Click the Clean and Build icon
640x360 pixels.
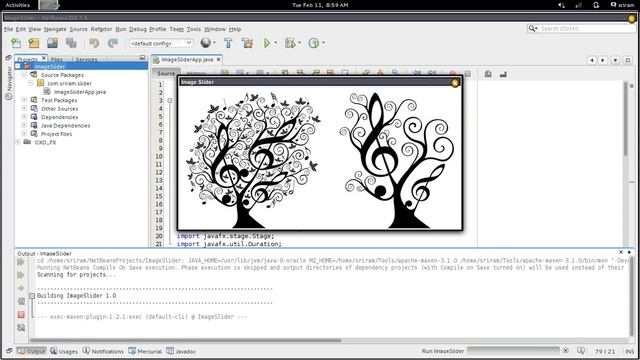click(x=247, y=43)
